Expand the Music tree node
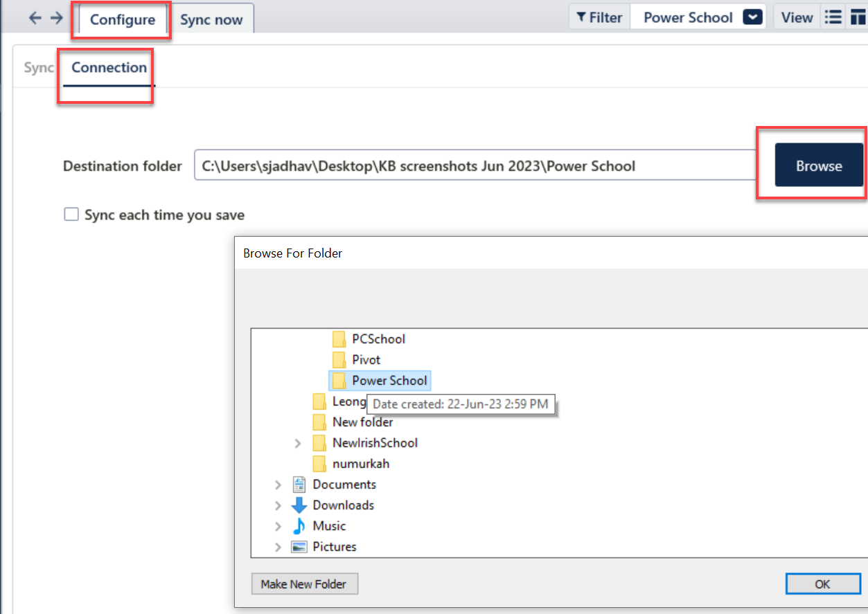 click(278, 526)
